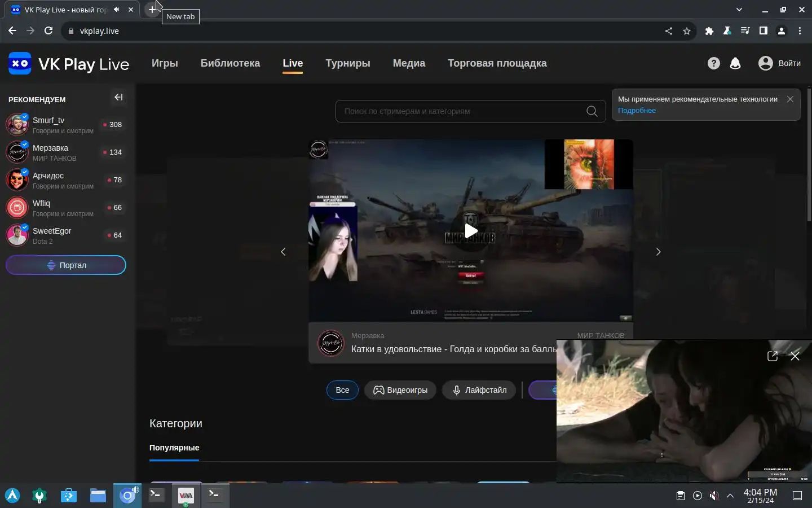Click the mini player video thumbnail

pos(684,411)
